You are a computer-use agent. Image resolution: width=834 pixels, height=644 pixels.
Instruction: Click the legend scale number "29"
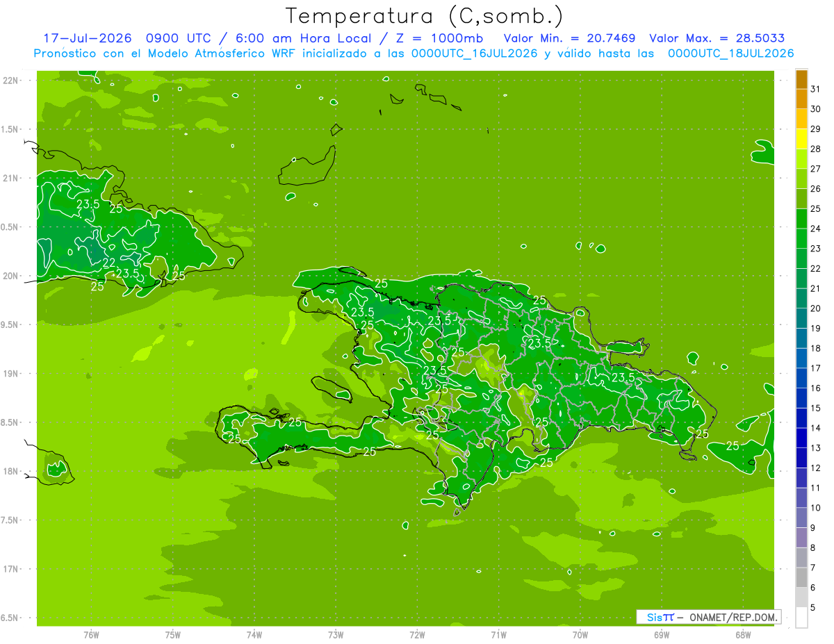click(x=815, y=129)
